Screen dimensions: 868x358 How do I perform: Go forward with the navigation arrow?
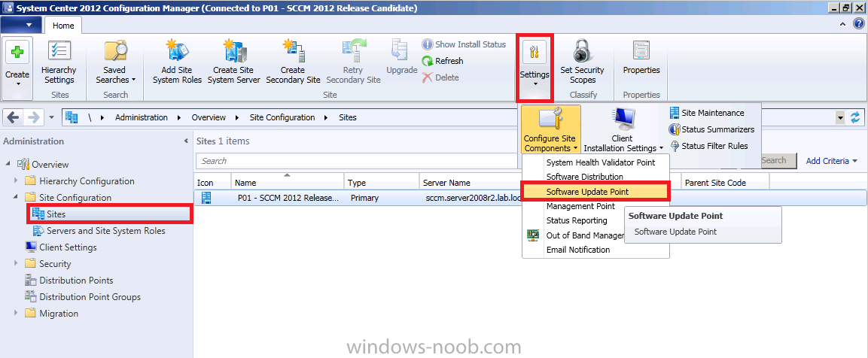pyautogui.click(x=33, y=117)
